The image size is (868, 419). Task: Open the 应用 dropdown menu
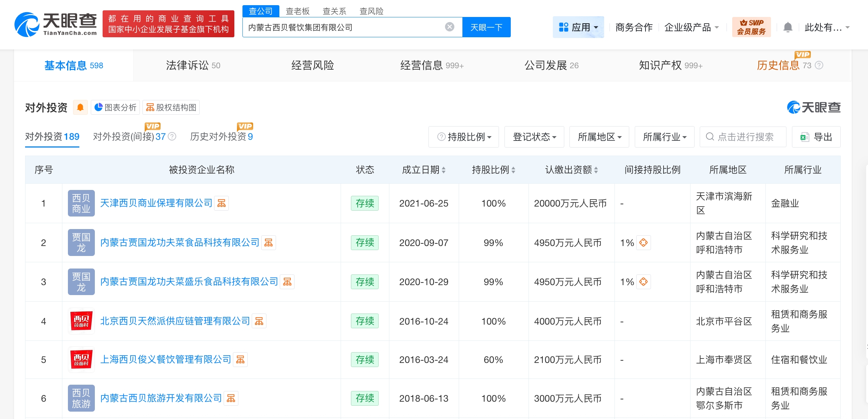tap(578, 27)
